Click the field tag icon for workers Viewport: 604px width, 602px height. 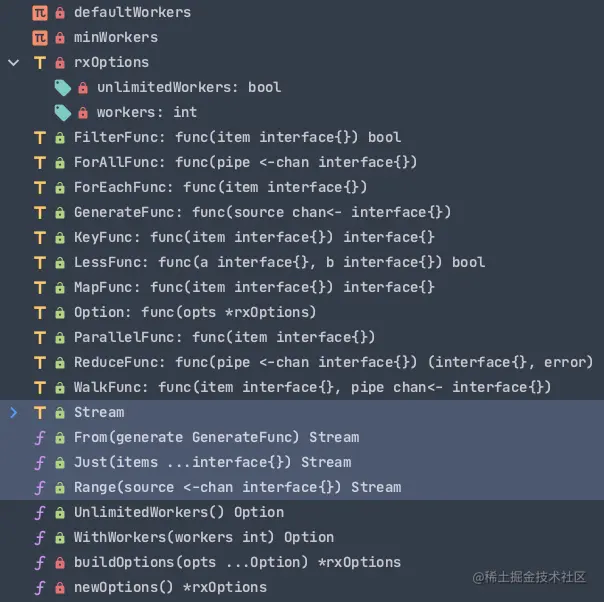click(63, 112)
